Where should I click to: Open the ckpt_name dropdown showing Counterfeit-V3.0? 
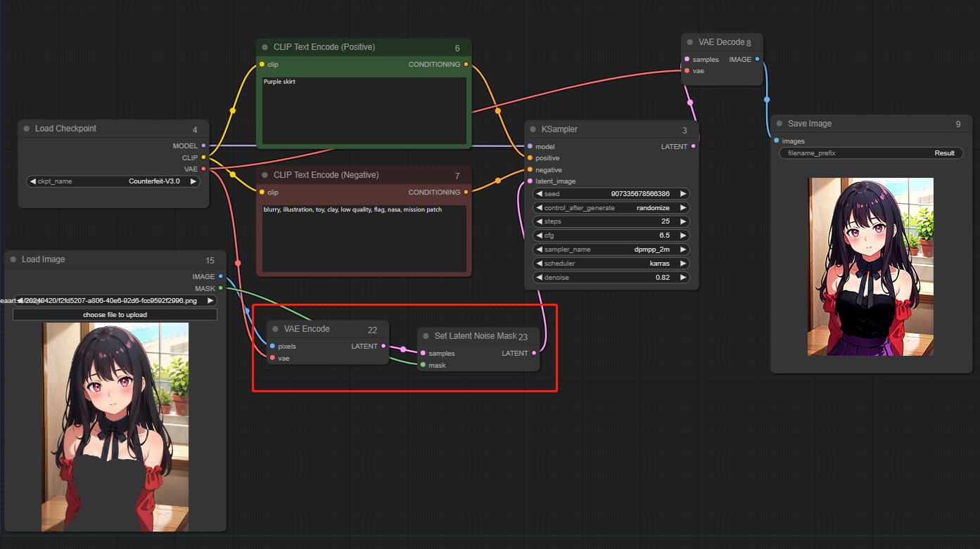coord(113,181)
